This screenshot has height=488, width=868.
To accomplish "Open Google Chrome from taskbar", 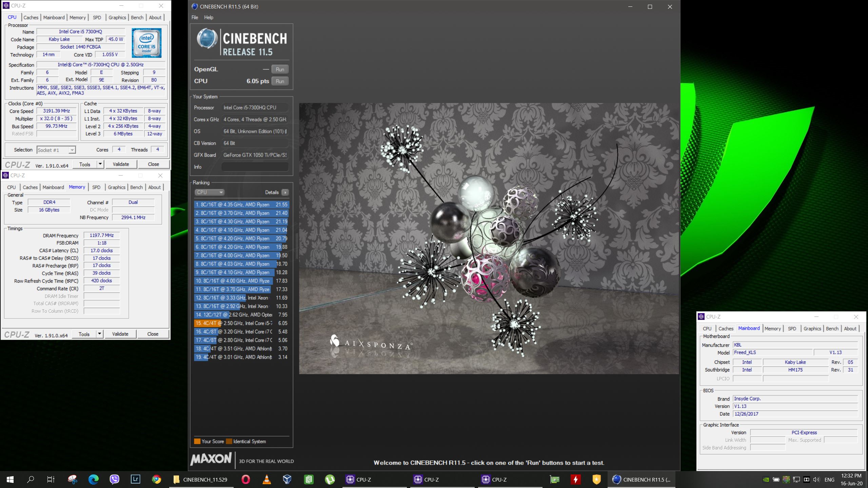I will pyautogui.click(x=157, y=480).
